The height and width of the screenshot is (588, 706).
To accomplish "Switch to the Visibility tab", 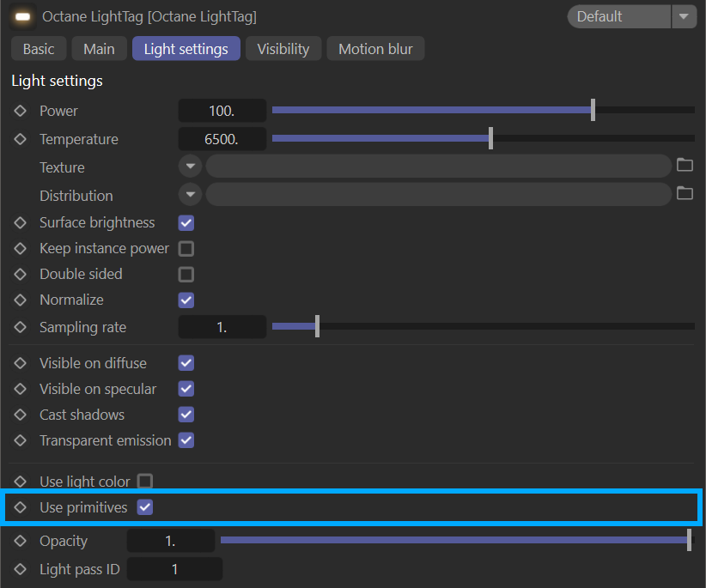I will click(x=283, y=49).
